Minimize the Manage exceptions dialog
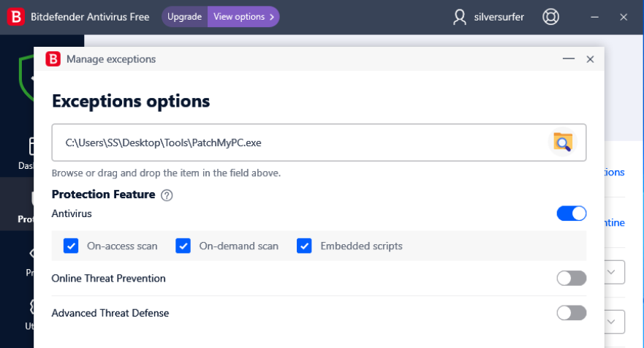 [x=567, y=59]
